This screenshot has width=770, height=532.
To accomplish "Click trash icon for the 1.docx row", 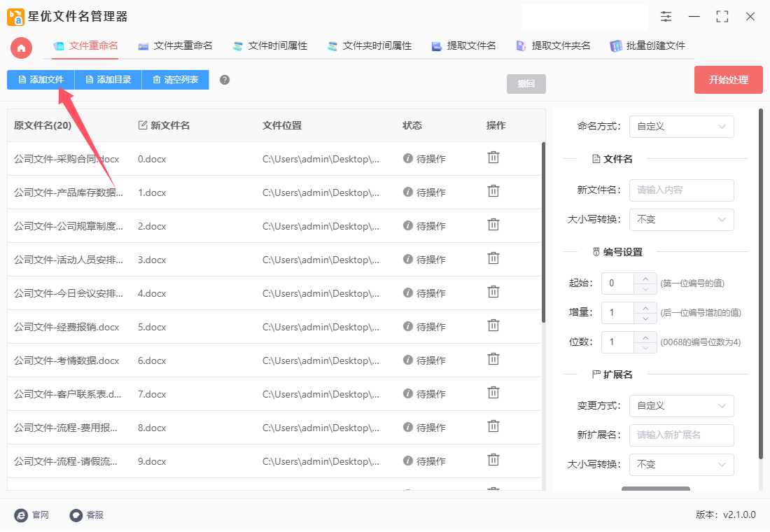I will pyautogui.click(x=493, y=191).
